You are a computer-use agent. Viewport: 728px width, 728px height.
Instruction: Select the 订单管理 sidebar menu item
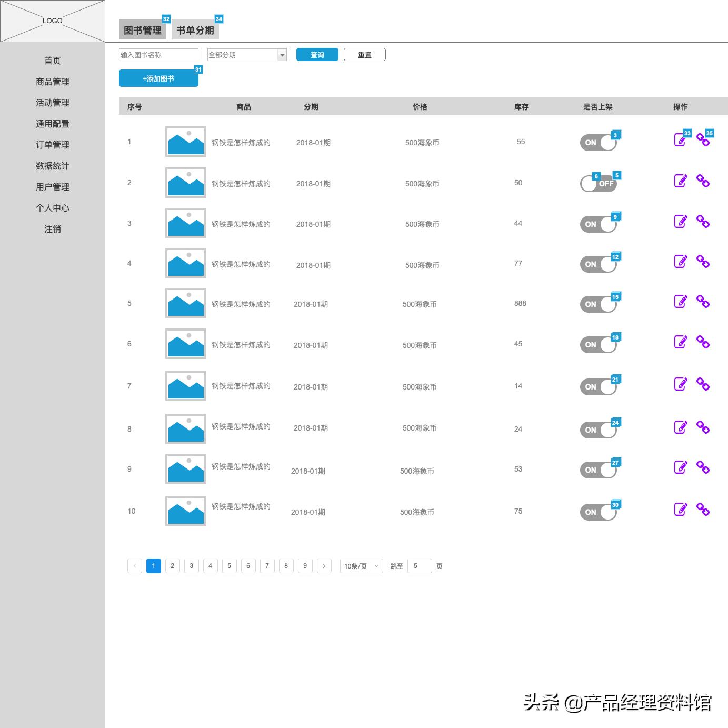[x=52, y=145]
